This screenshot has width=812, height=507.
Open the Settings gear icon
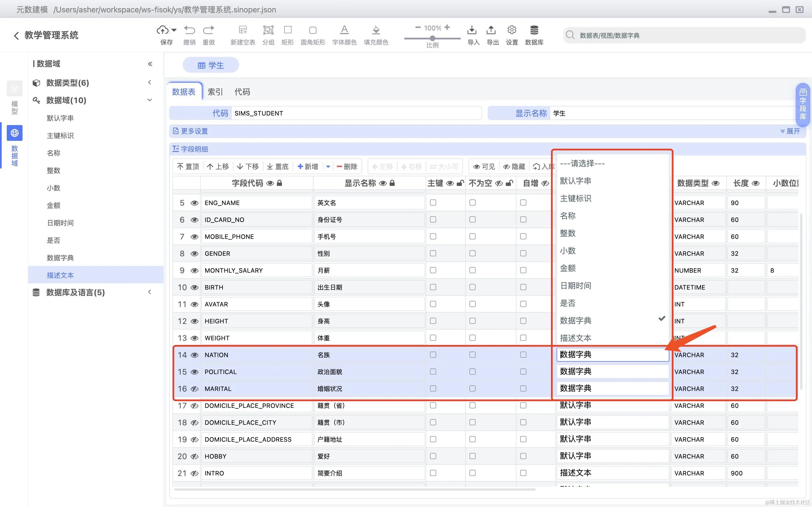[512, 30]
